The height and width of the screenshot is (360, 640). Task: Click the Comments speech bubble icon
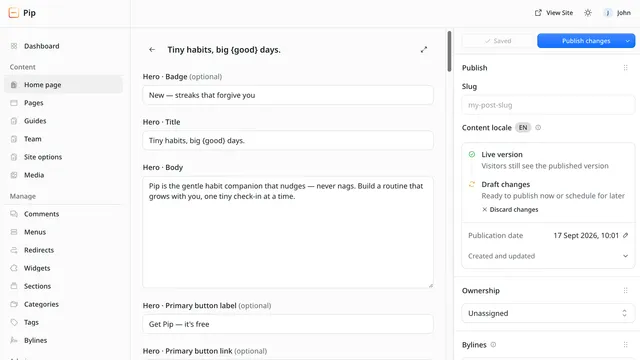[x=14, y=214]
